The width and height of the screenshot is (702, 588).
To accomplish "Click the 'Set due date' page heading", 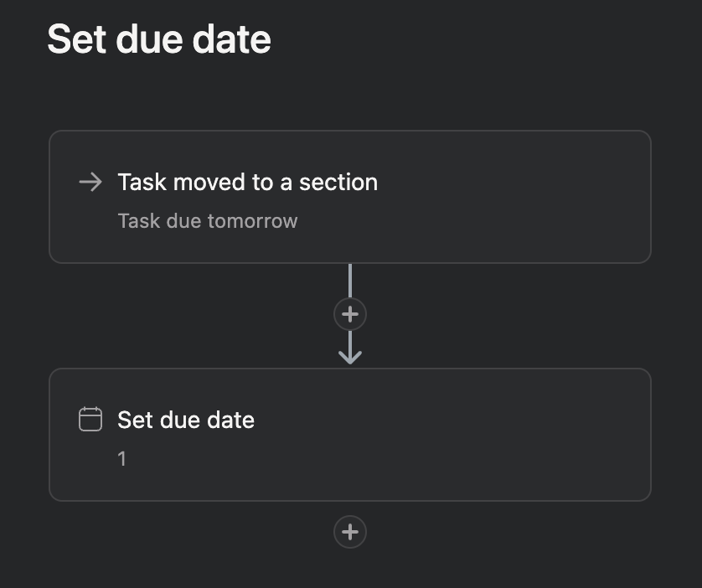I will 158,39.
